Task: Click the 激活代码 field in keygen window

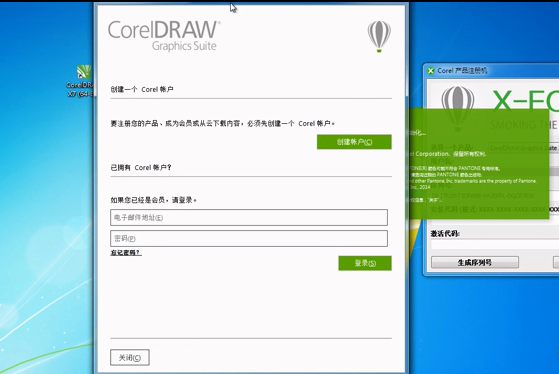Action: click(x=495, y=245)
